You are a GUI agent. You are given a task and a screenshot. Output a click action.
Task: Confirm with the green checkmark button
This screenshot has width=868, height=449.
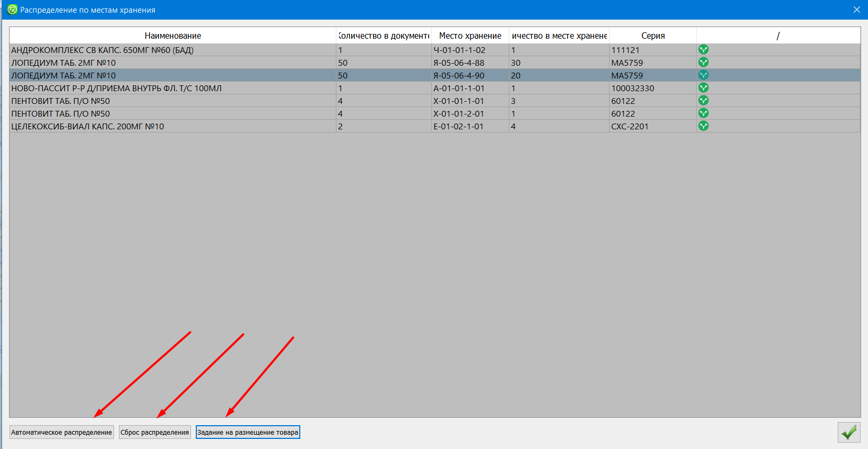848,432
